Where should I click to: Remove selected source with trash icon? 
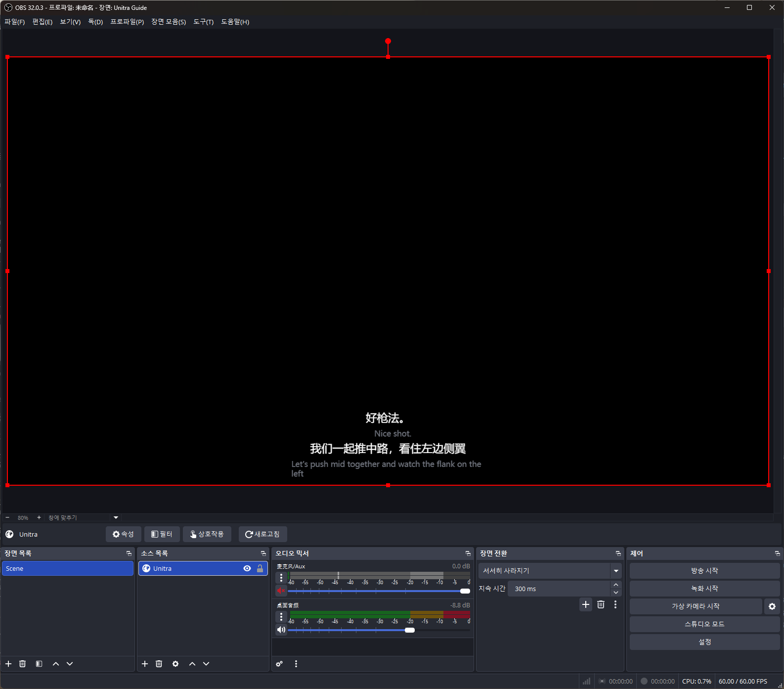(159, 664)
